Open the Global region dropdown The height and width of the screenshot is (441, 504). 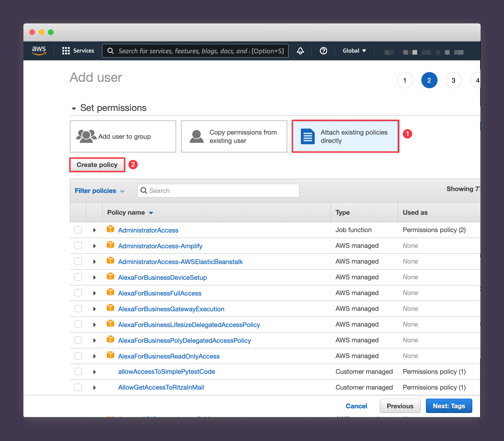tap(354, 51)
